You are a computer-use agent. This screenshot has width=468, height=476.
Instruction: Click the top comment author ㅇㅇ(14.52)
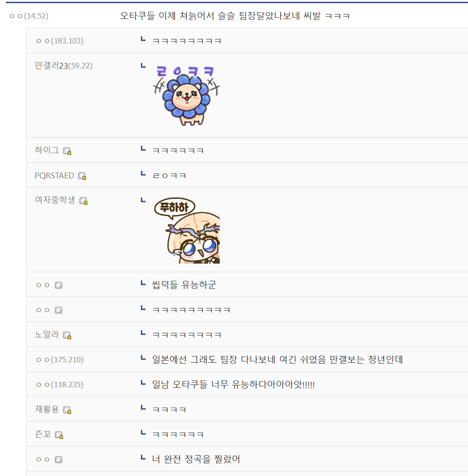click(29, 16)
